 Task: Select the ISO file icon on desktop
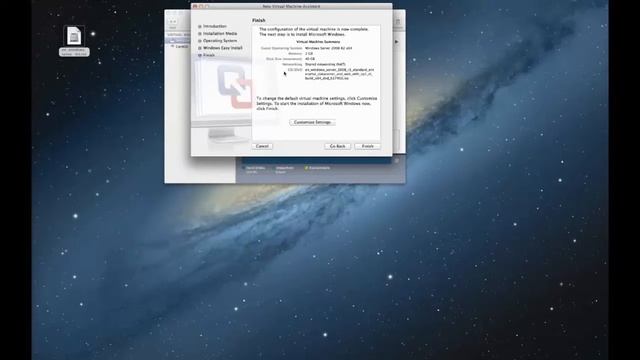74,36
